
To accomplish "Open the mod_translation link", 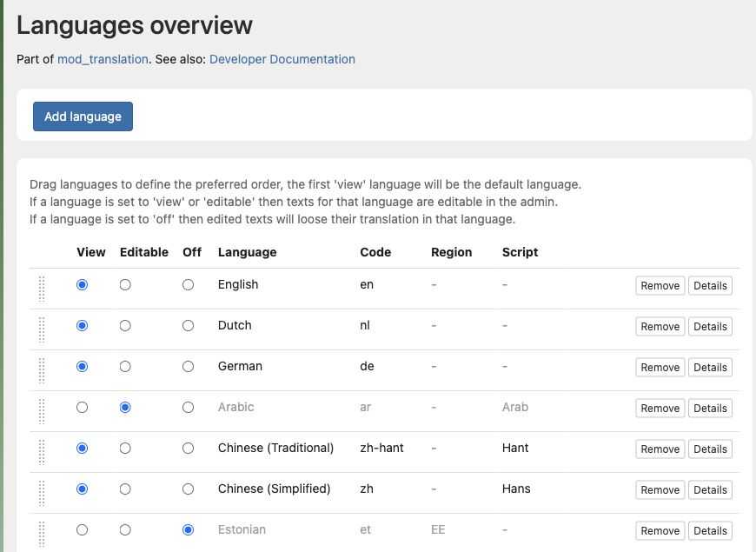I will 103,59.
